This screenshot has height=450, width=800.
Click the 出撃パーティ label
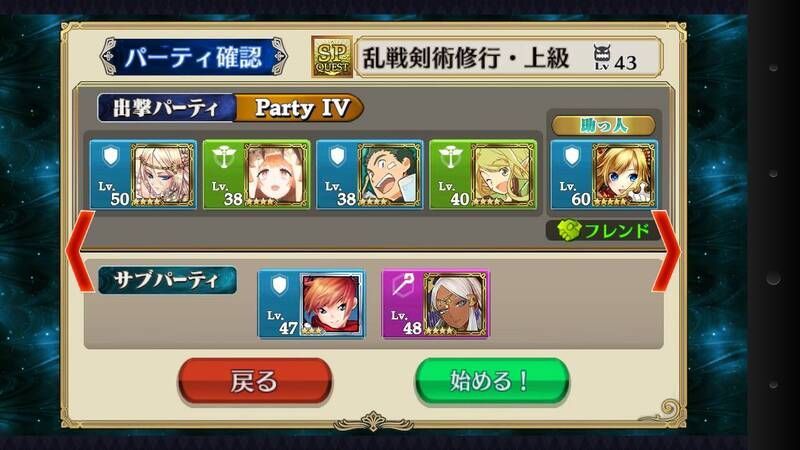pyautogui.click(x=166, y=108)
